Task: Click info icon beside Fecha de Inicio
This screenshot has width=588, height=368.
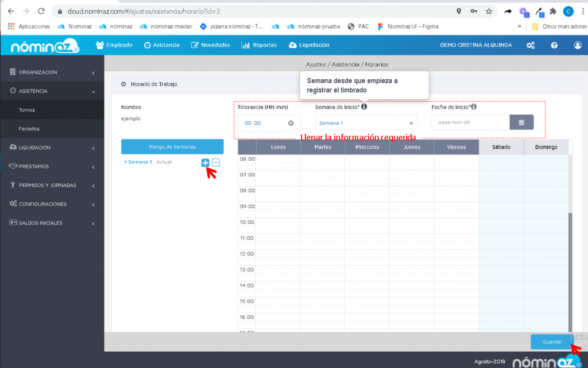Action: pyautogui.click(x=474, y=107)
